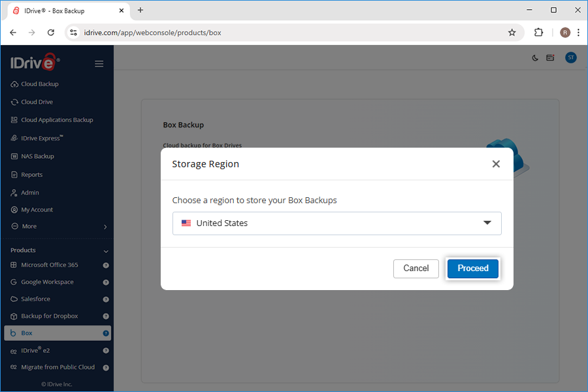Open the notifications card icon in header
The width and height of the screenshot is (588, 392).
point(550,57)
